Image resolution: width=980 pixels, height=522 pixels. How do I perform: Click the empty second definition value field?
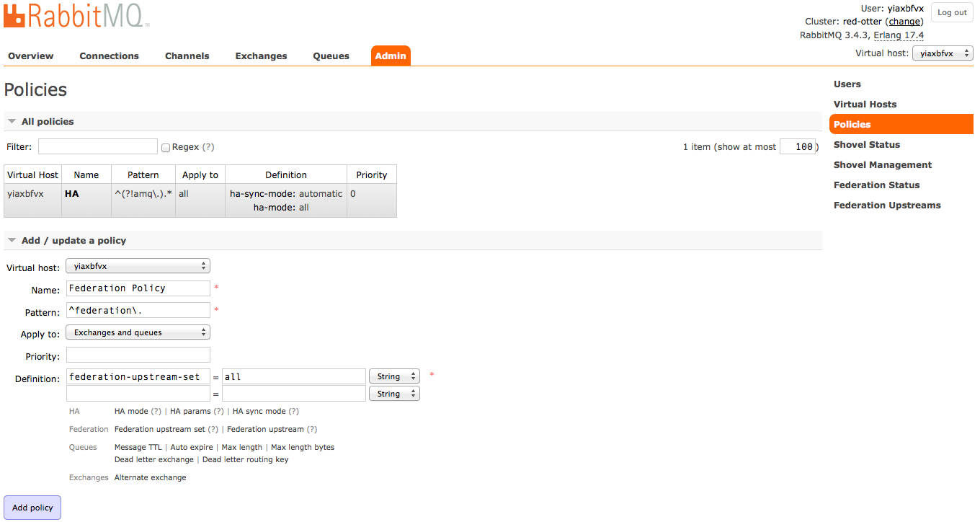click(x=294, y=393)
